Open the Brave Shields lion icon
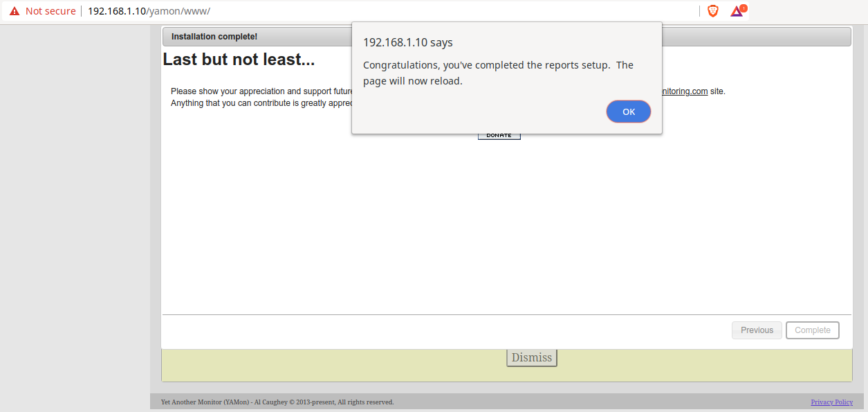This screenshot has height=412, width=868. pos(712,11)
